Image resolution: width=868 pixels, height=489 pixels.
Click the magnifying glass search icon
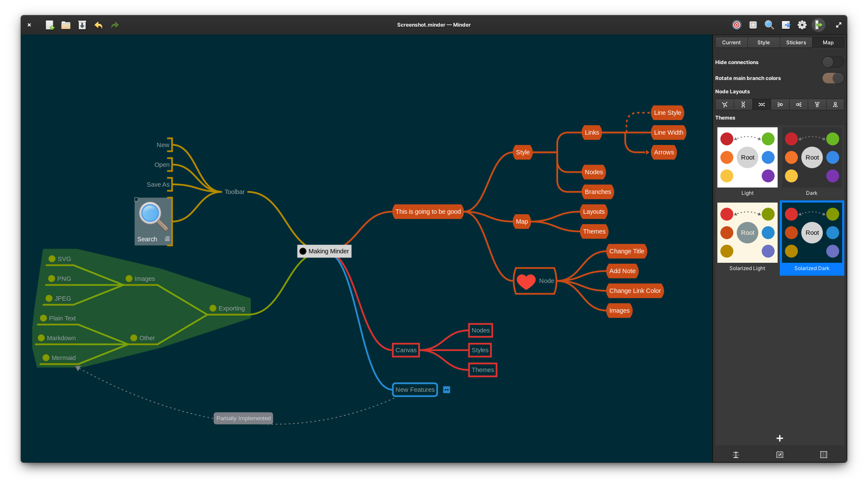coord(769,25)
